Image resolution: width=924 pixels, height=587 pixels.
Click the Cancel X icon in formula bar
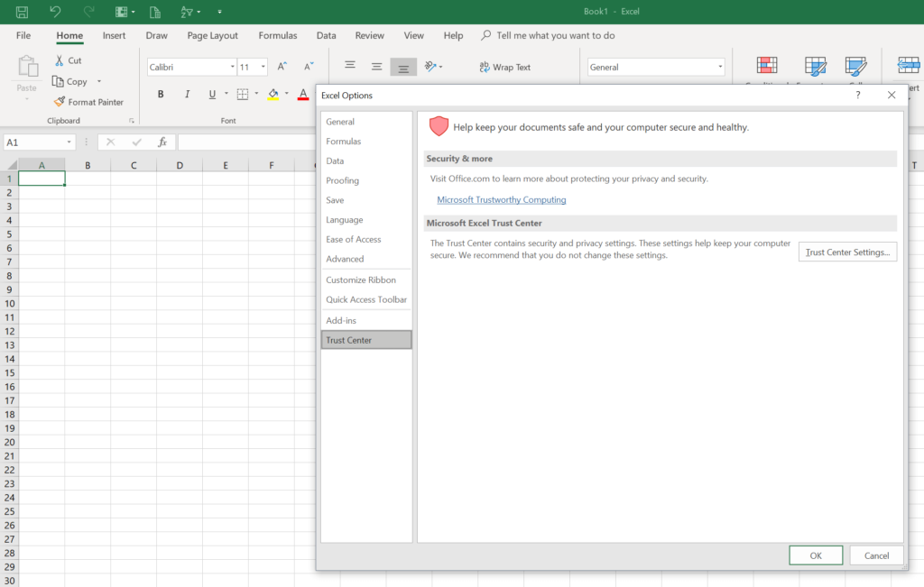(x=111, y=142)
